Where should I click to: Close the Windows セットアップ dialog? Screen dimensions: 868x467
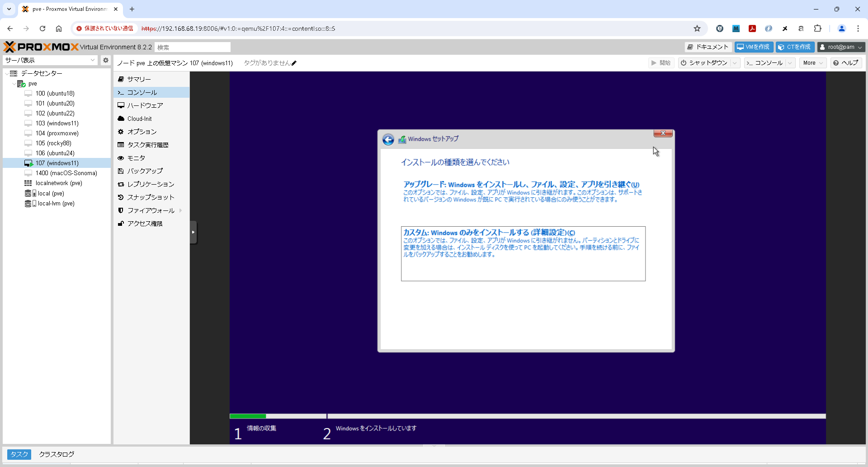(x=663, y=133)
